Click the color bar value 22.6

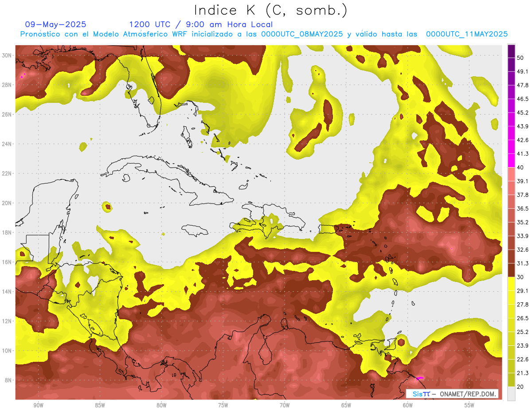523,359
